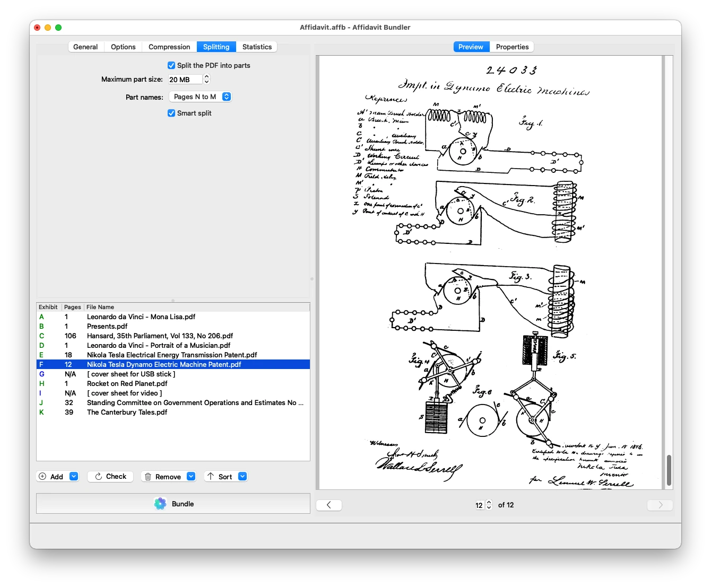
Task: Click the Remove trash icon
Action: [x=148, y=477]
